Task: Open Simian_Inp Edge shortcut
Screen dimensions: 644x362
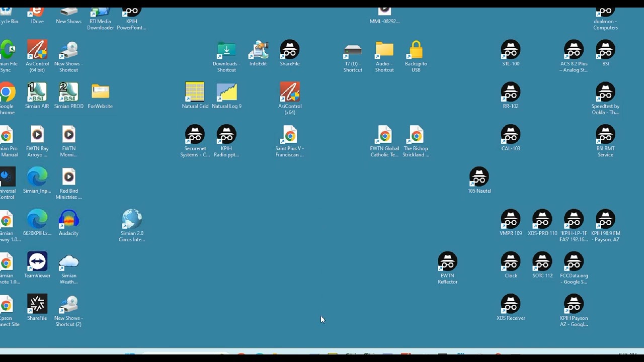Action: pyautogui.click(x=37, y=180)
